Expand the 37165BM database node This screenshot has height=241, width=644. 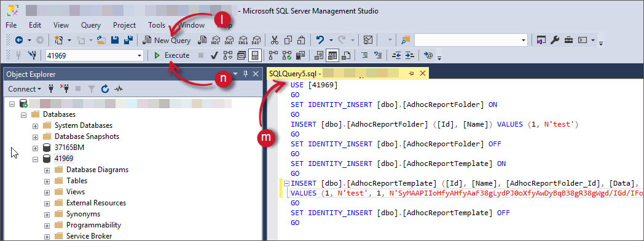(36, 148)
